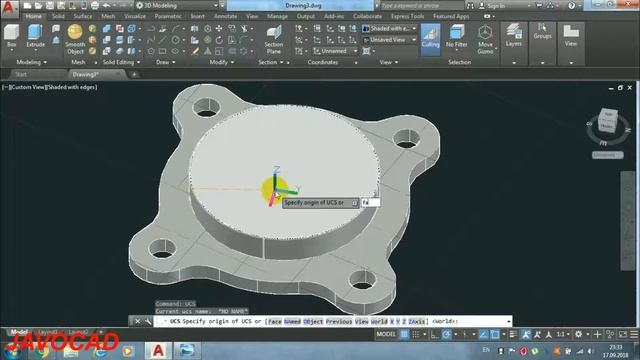The image size is (640, 360).
Task: Click command line customize wrench icon
Action: click(x=148, y=321)
